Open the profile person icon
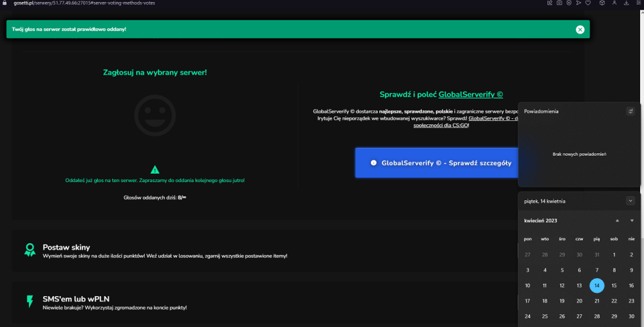Image resolution: width=644 pixels, height=327 pixels. pyautogui.click(x=614, y=3)
